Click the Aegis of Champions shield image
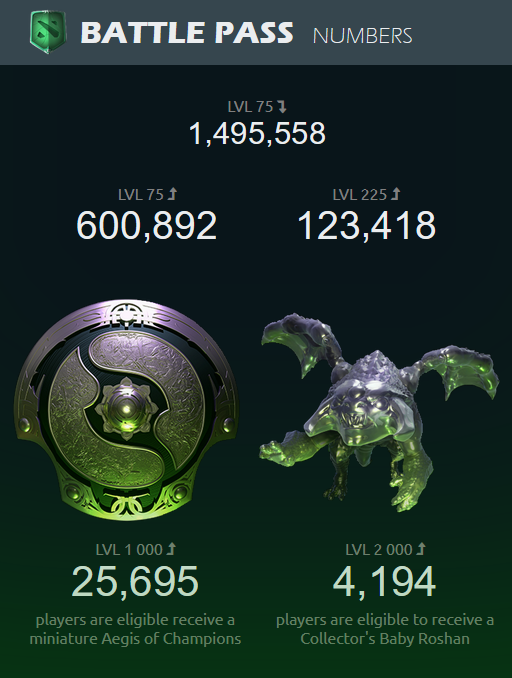The height and width of the screenshot is (678, 512). click(126, 409)
